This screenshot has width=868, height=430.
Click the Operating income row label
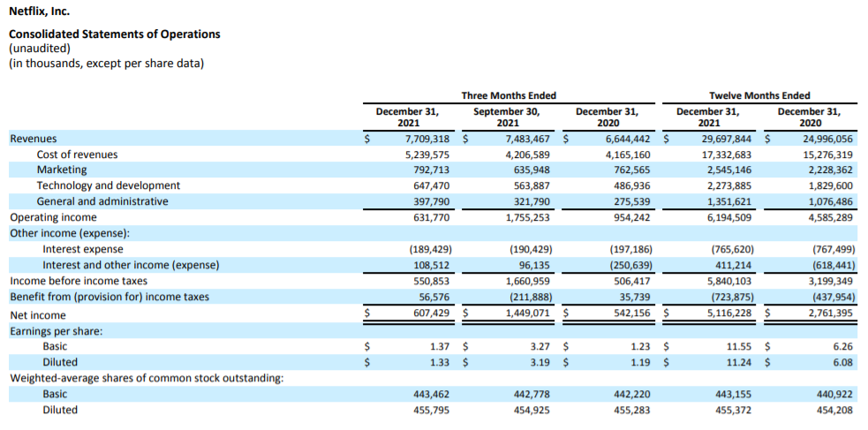53,217
